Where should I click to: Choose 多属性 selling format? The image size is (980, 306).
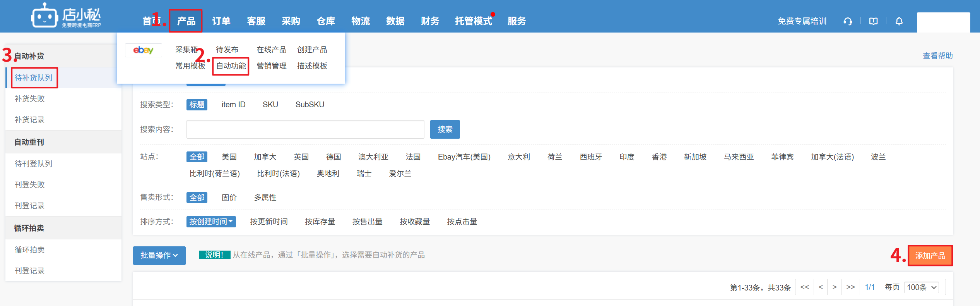[x=265, y=198]
